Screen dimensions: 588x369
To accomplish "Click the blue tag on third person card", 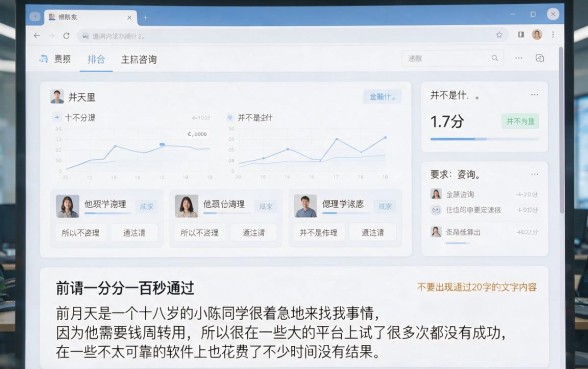I will click(385, 207).
